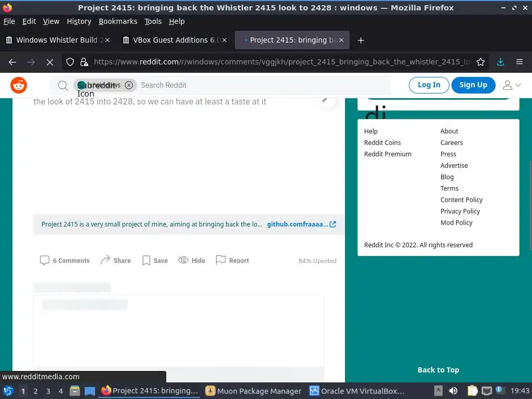532x399 pixels.
Task: Open the 6 Comments section
Action: (x=65, y=261)
